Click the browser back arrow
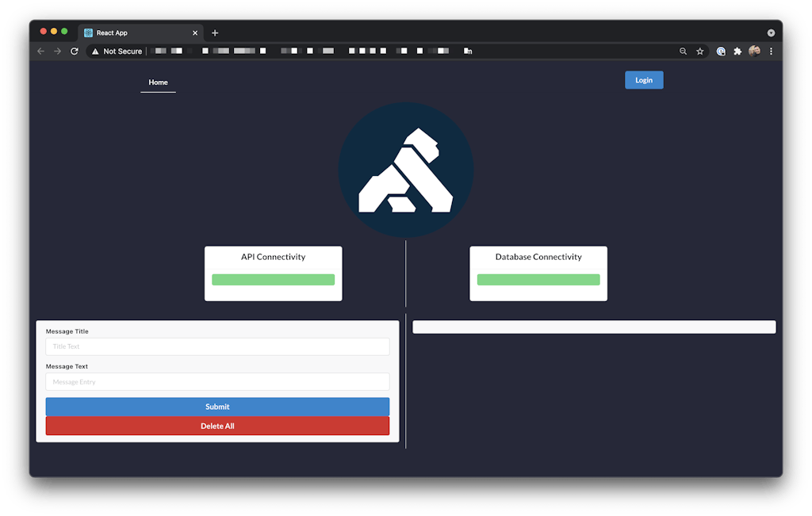 click(x=41, y=52)
